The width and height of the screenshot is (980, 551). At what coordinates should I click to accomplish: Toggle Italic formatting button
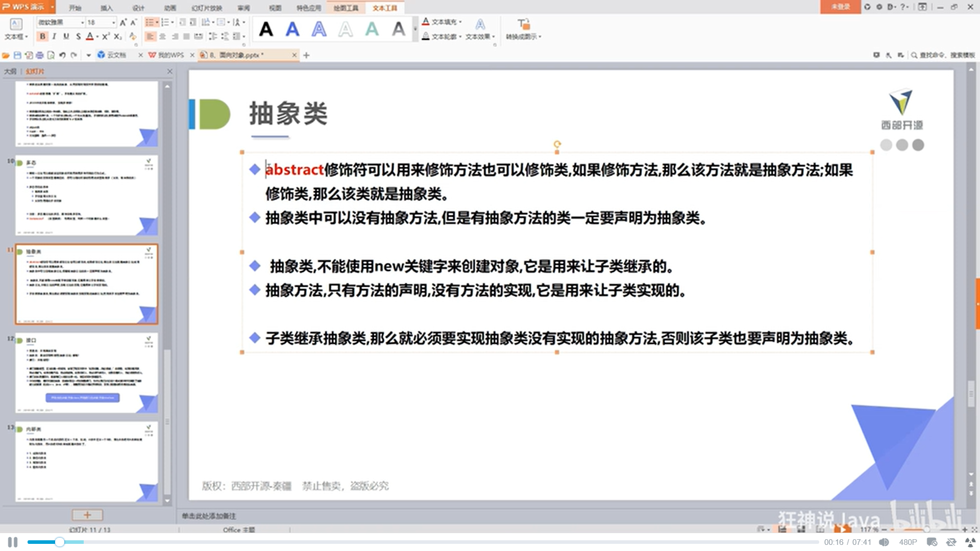point(55,37)
